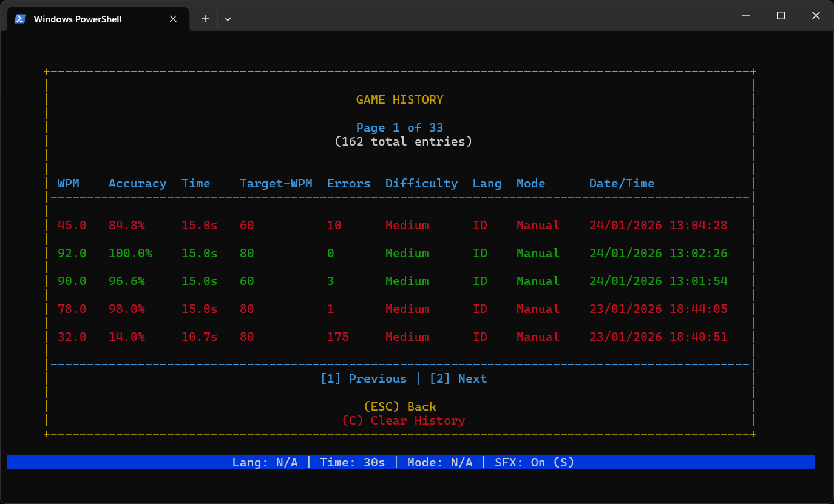The width and height of the screenshot is (834, 504).
Task: Click the 45.0 WPM value
Action: click(x=72, y=225)
